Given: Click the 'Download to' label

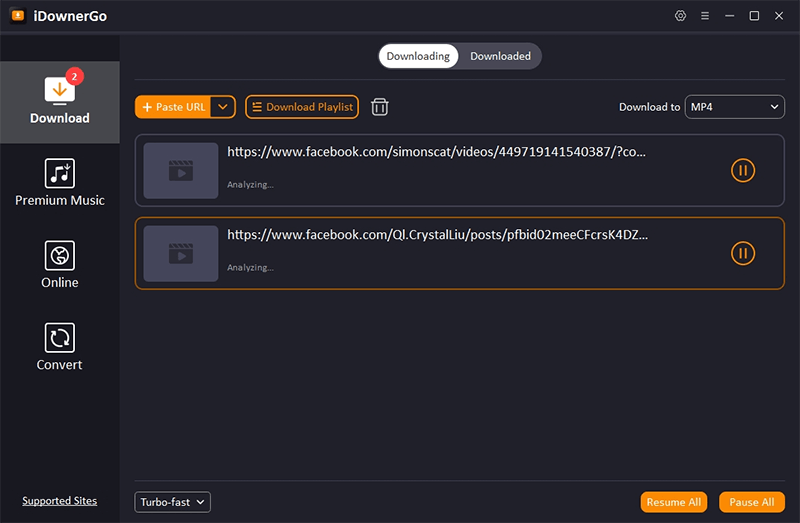Looking at the screenshot, I should pyautogui.click(x=649, y=107).
